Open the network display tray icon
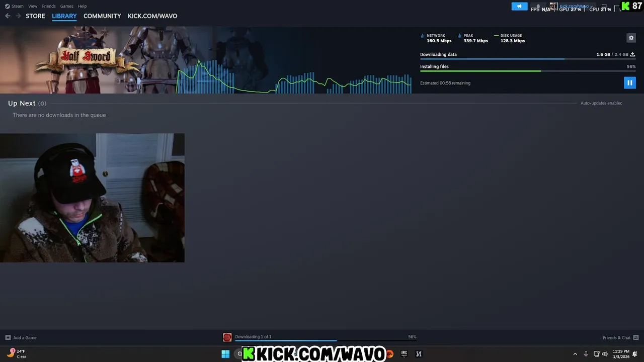This screenshot has width=644, height=362. point(596,354)
